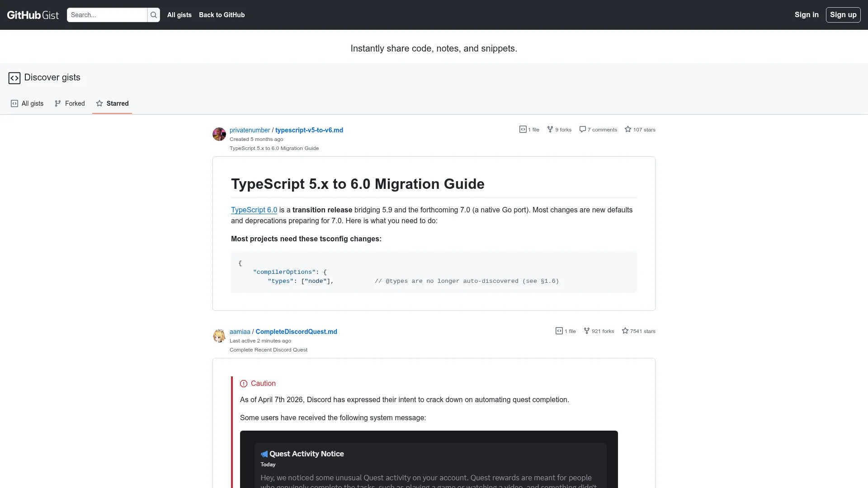Click the "types": ["node"] code line
The height and width of the screenshot is (488, 868).
[x=301, y=281]
